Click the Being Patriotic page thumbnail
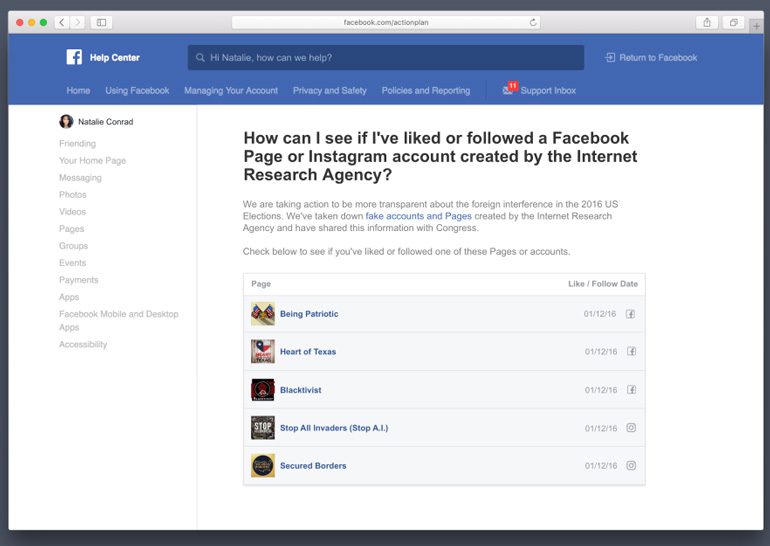This screenshot has height=546, width=770. click(x=263, y=314)
